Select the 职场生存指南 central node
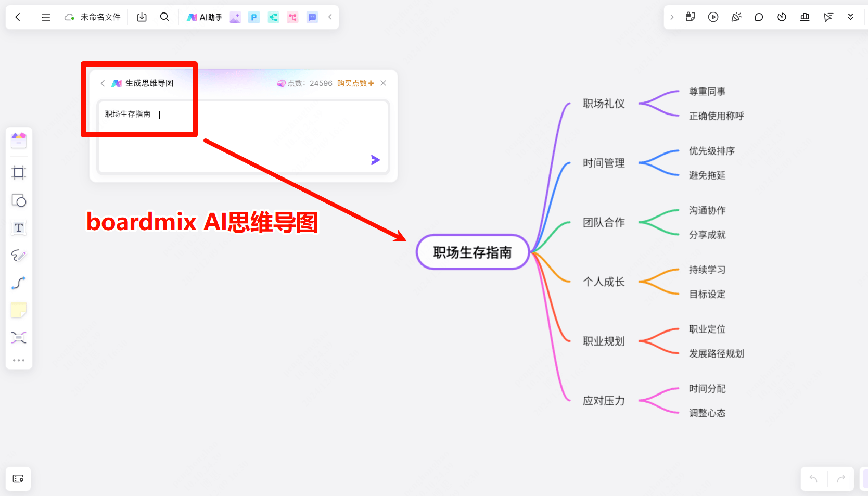 [x=473, y=252]
